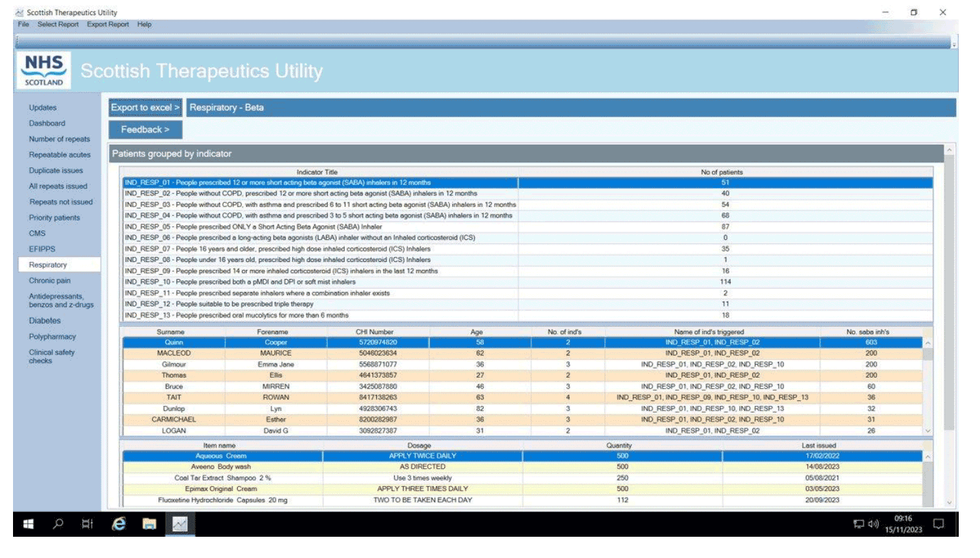Image resolution: width=980 pixels, height=558 pixels.
Task: Click the NHS Scotland logo
Action: (x=45, y=71)
